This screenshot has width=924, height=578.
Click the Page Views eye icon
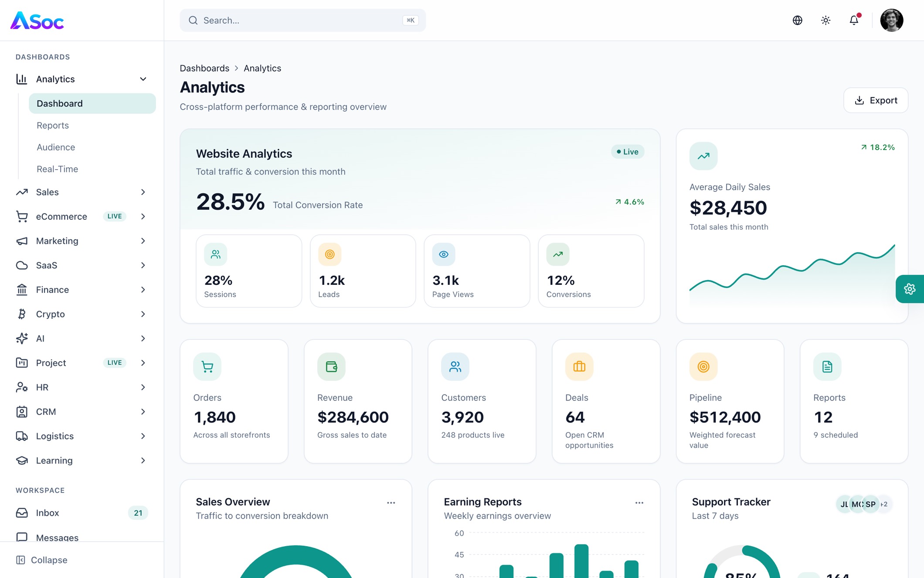(x=444, y=254)
